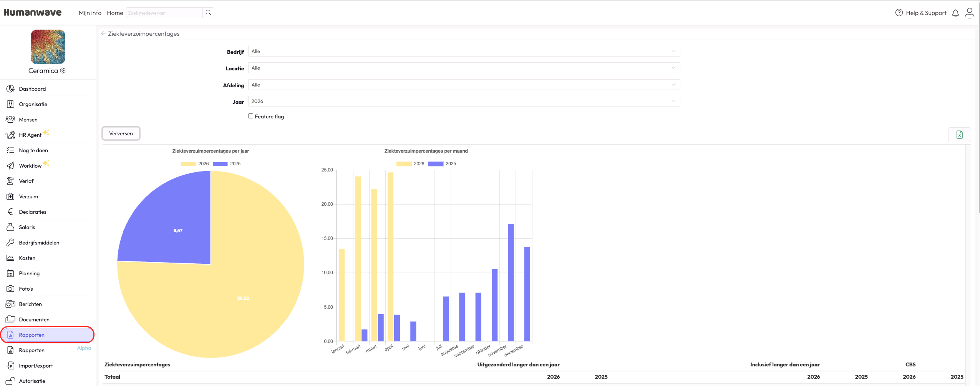The height and width of the screenshot is (386, 980).
Task: Select highlighted Rapporten menu item
Action: tap(48, 335)
